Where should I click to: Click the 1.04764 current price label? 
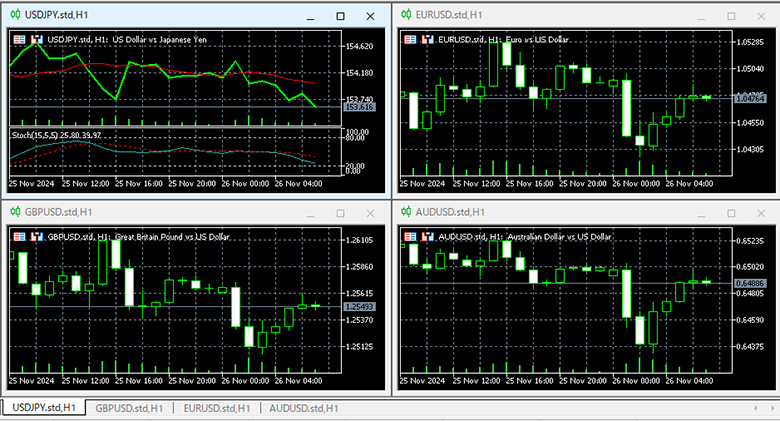750,99
